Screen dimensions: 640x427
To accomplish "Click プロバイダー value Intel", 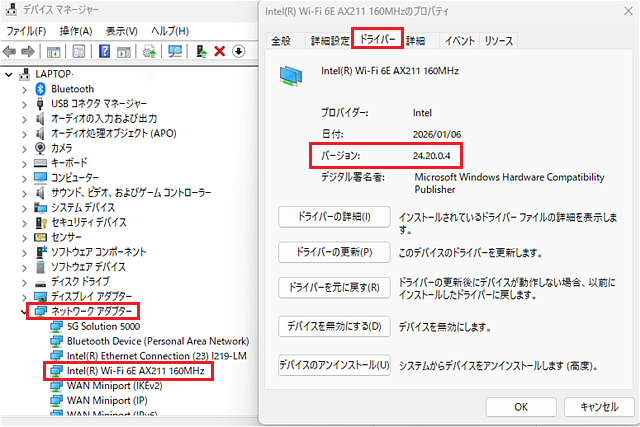I will point(422,113).
